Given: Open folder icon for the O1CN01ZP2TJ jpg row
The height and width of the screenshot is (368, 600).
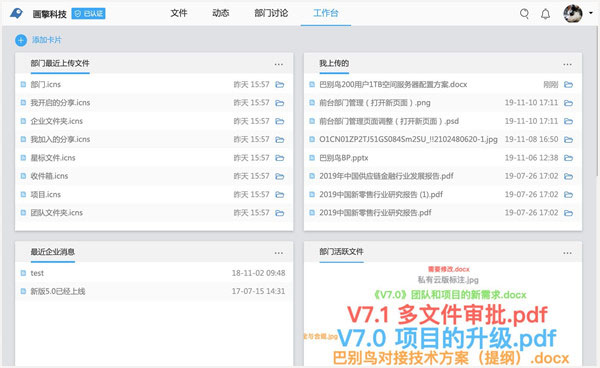Looking at the screenshot, I should coord(569,140).
